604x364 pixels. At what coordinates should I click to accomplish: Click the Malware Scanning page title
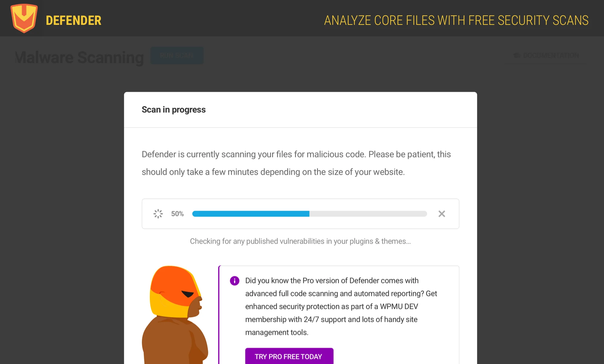coord(80,57)
